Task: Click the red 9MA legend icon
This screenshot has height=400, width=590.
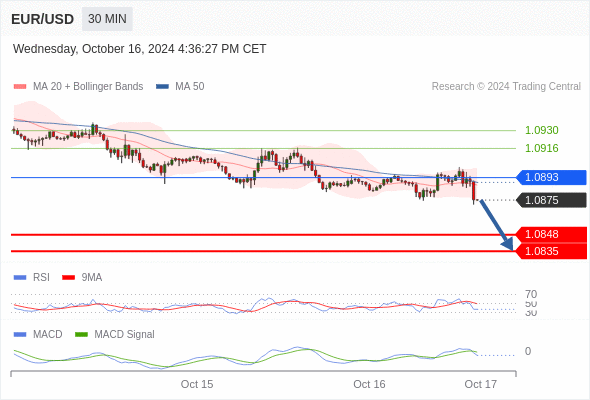Action: [x=68, y=278]
